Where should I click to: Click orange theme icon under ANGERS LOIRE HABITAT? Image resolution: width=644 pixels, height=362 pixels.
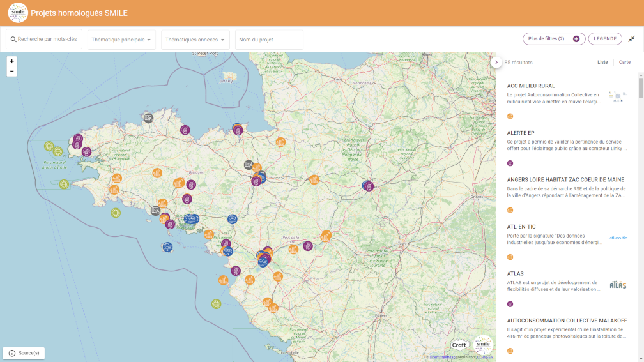point(510,210)
